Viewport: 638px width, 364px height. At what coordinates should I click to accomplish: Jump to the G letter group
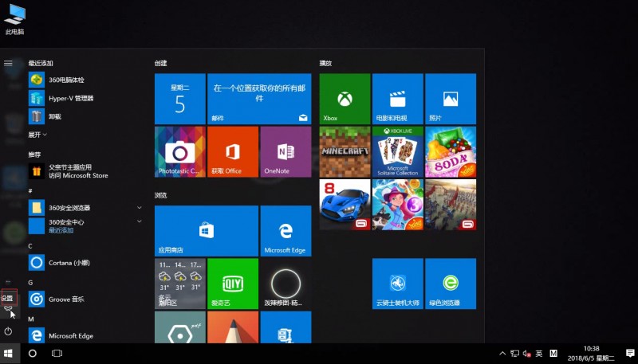point(30,282)
